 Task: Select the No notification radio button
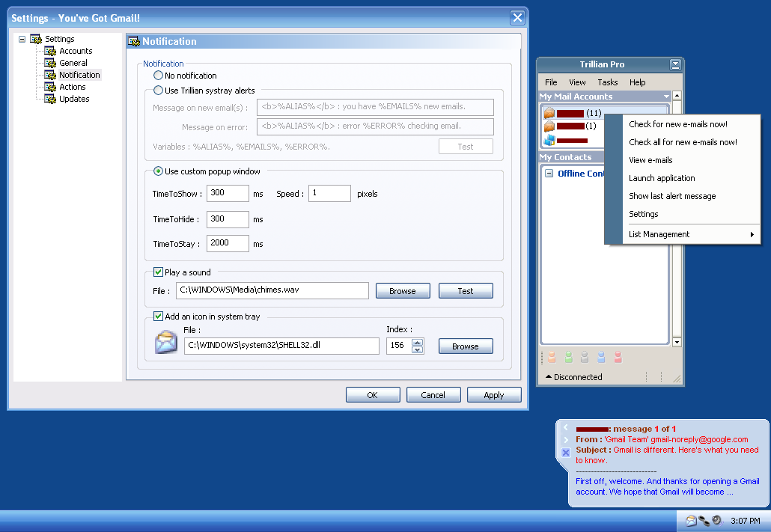pos(158,76)
